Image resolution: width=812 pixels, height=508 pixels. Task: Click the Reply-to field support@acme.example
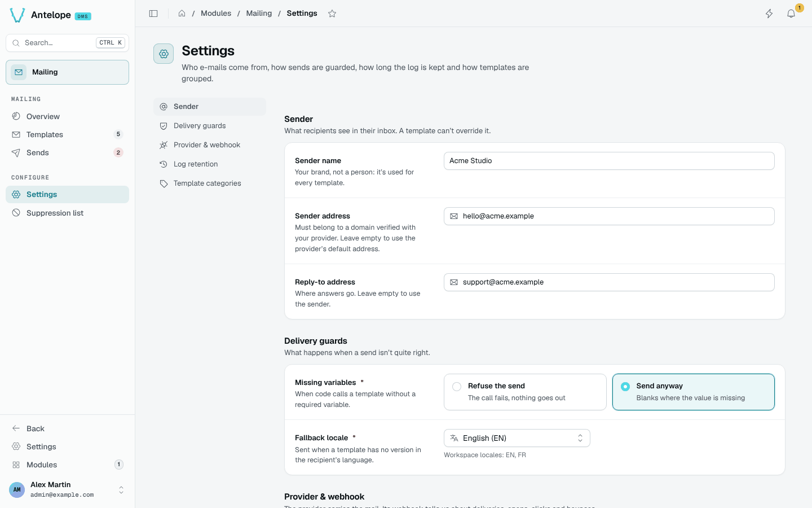[x=609, y=282]
